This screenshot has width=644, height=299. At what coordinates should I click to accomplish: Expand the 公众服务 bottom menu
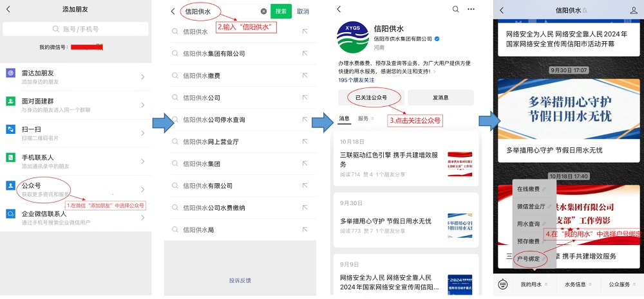coord(621,284)
